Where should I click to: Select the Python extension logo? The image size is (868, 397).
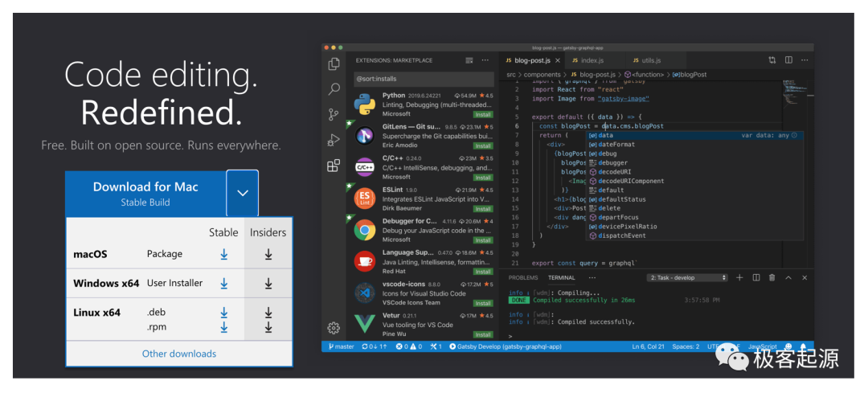365,104
